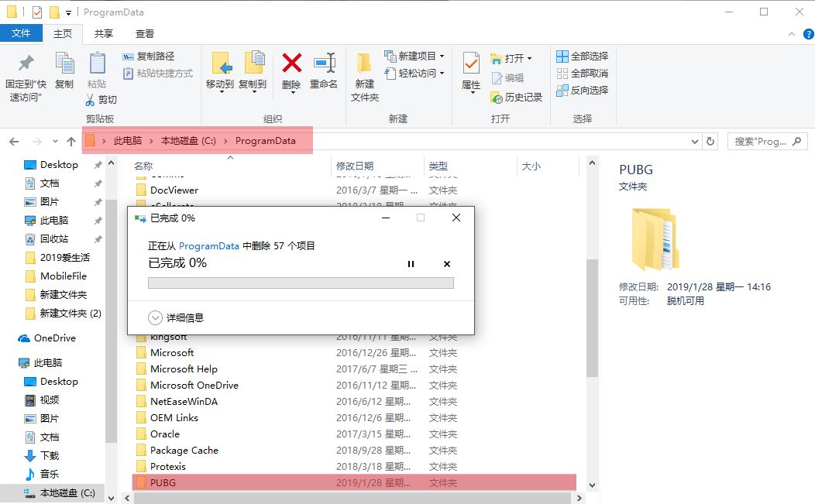Viewport: 815px width, 504px height.
Task: Click inside the search ProgramData box
Action: (763, 141)
